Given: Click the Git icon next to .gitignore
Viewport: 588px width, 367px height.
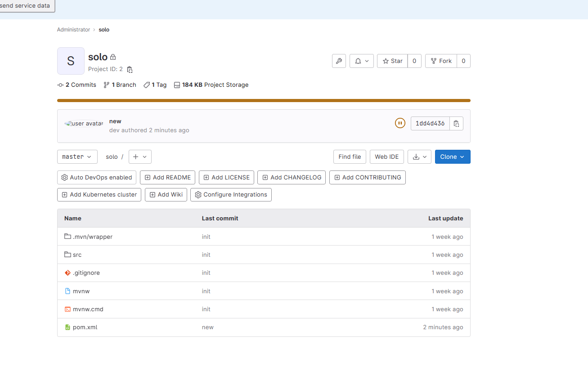Looking at the screenshot, I should point(68,273).
